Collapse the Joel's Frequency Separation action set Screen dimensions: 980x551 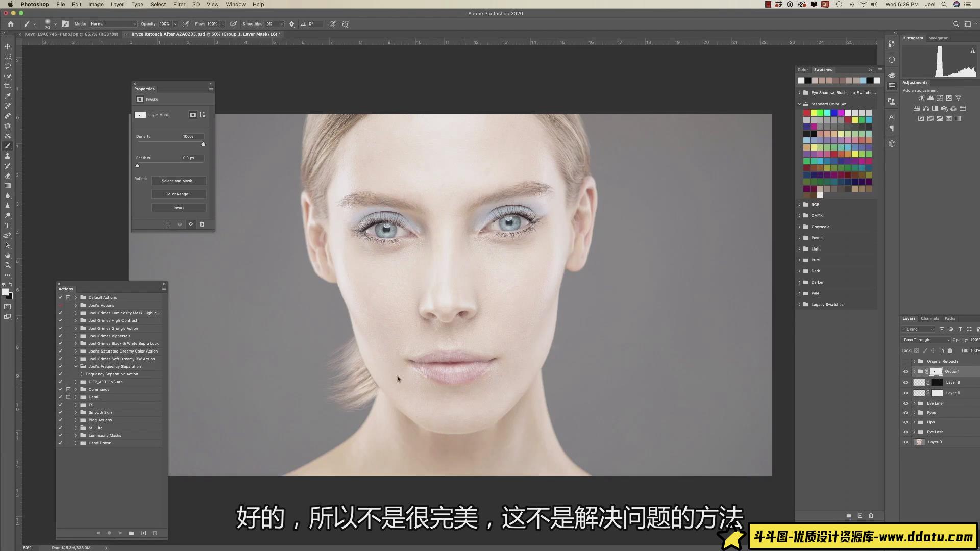[x=76, y=366]
